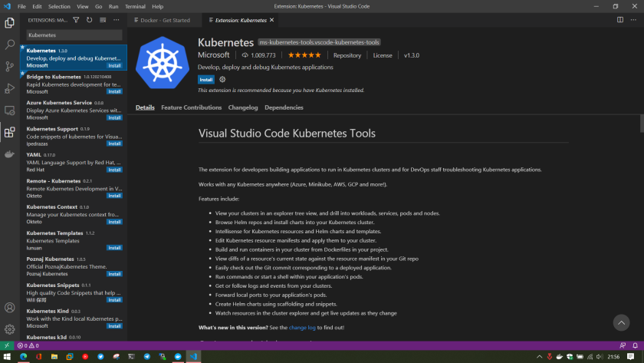
Task: Open Windows Start menu
Action: 7,356
